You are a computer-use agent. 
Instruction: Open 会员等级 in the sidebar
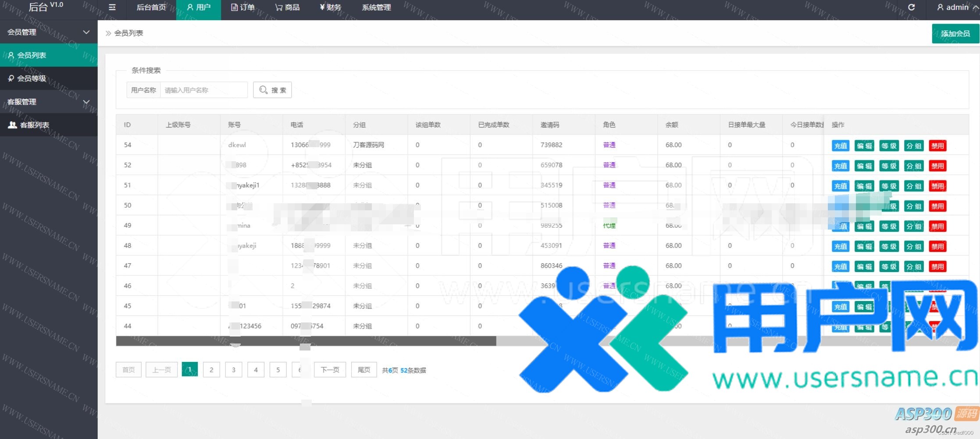(x=49, y=78)
